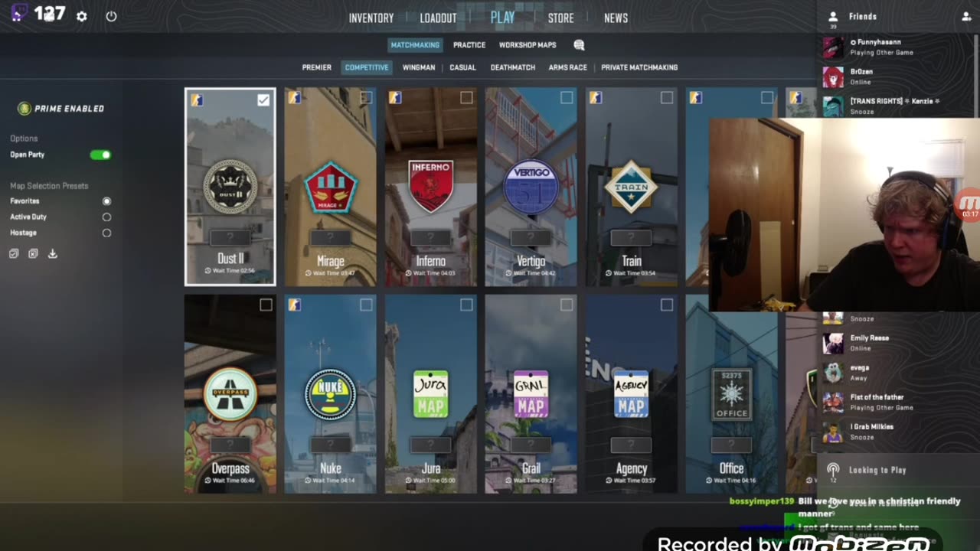
Task: Click the select-all maps preset icon
Action: pyautogui.click(x=14, y=253)
